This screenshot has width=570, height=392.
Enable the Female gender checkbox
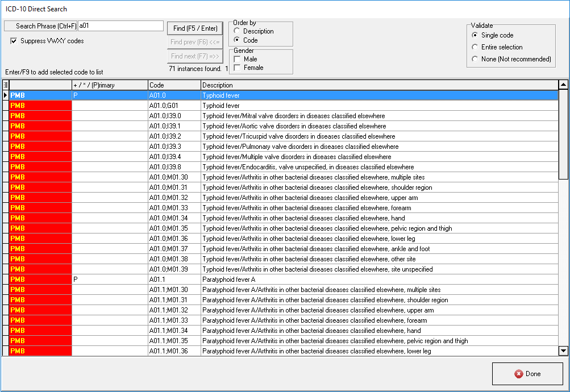238,68
